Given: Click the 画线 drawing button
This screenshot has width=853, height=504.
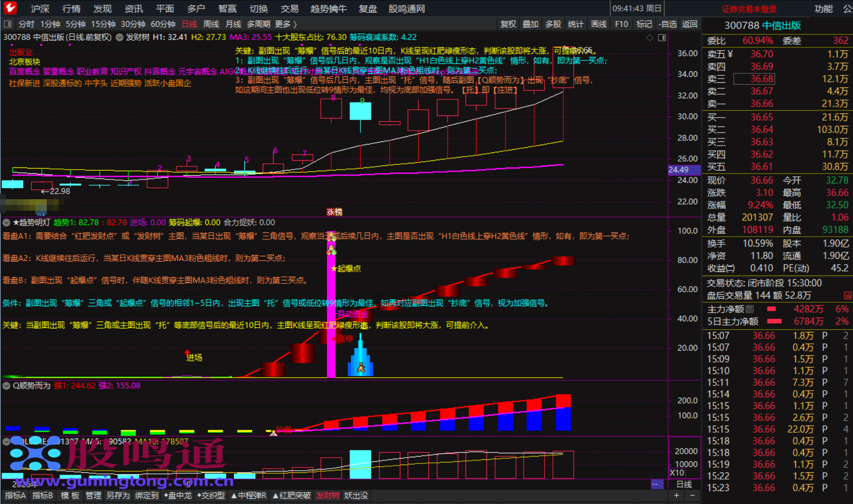Looking at the screenshot, I should pyautogui.click(x=599, y=24).
